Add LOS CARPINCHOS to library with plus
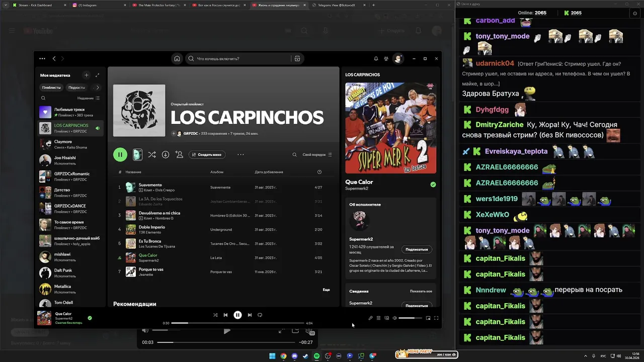 [174, 134]
